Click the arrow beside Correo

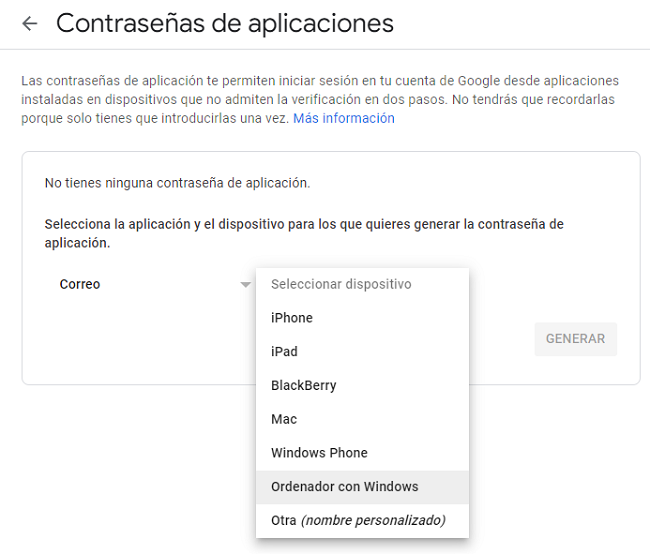[x=245, y=285]
